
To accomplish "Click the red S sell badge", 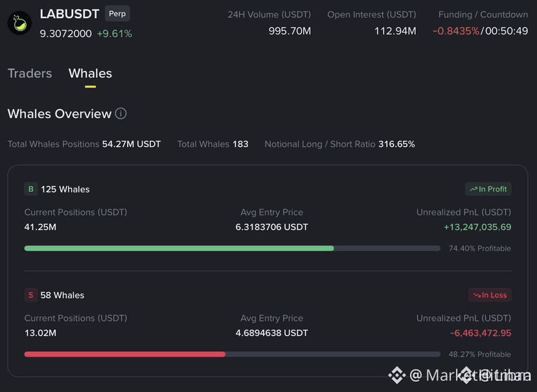I will click(x=31, y=295).
